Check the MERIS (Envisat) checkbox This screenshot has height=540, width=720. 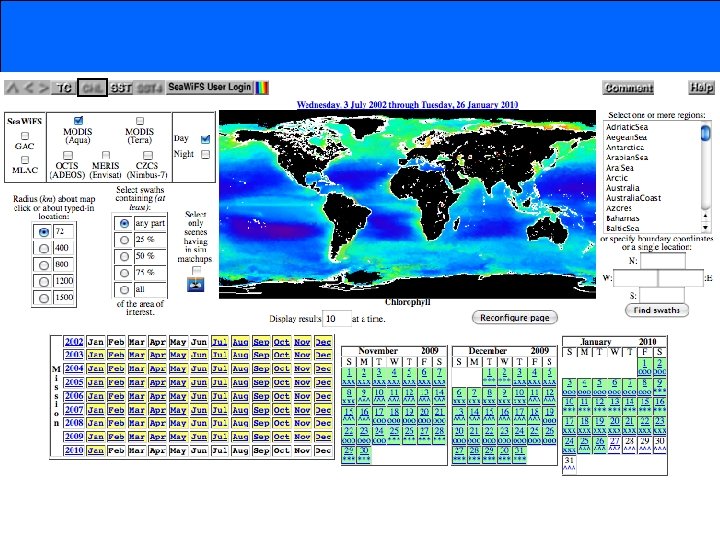tap(106, 155)
